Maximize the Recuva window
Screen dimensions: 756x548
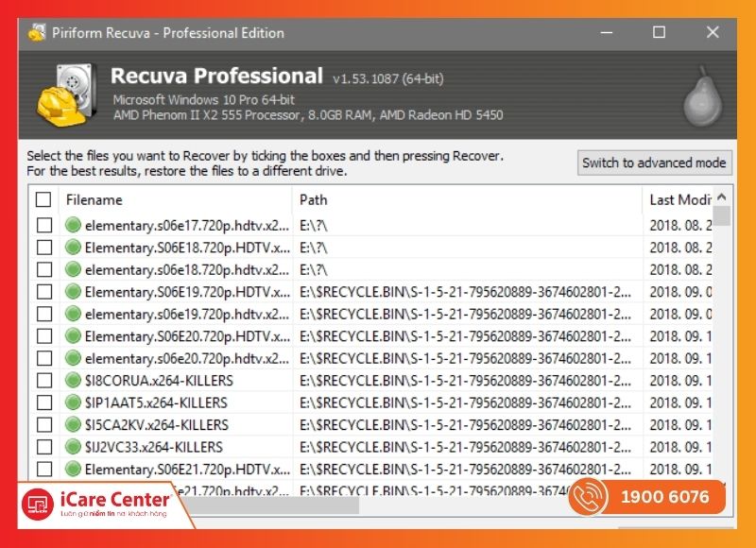(659, 33)
